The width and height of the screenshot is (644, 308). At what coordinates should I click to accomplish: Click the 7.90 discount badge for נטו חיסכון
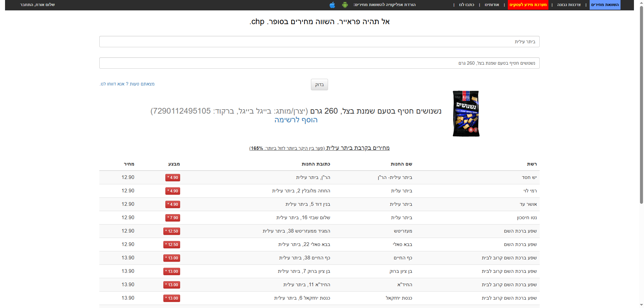172,218
